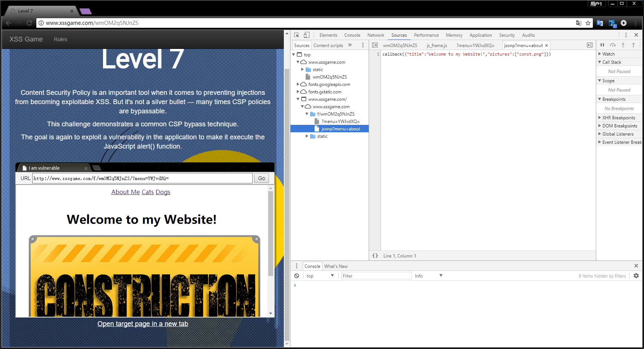Select the js_frame.js file tab

436,46
